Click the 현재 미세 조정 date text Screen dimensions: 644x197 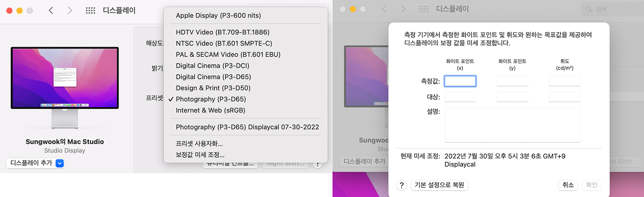(x=505, y=156)
